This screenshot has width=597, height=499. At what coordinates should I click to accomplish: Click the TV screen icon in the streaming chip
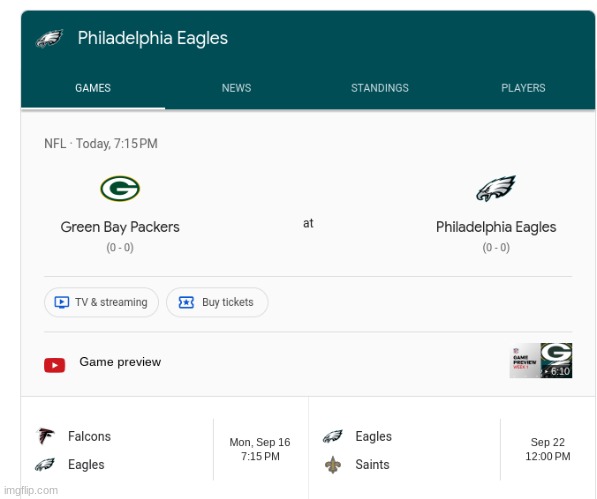[62, 302]
